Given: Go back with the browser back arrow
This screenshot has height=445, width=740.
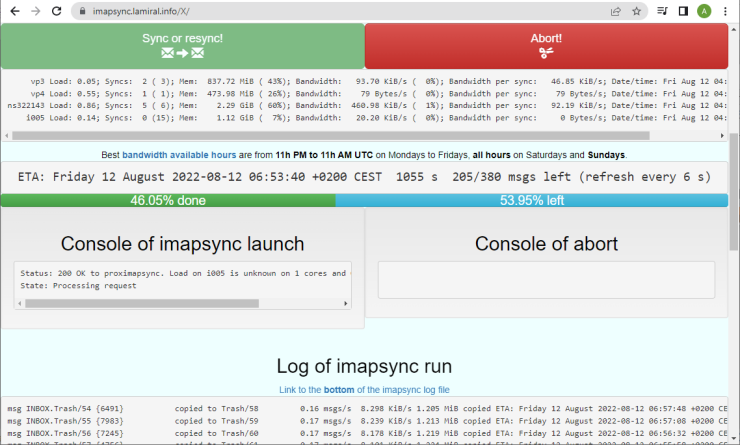Looking at the screenshot, I should click(15, 11).
